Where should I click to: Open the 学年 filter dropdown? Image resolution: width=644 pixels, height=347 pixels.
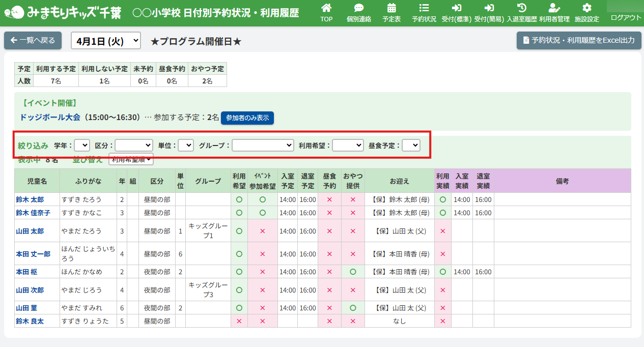[82, 146]
